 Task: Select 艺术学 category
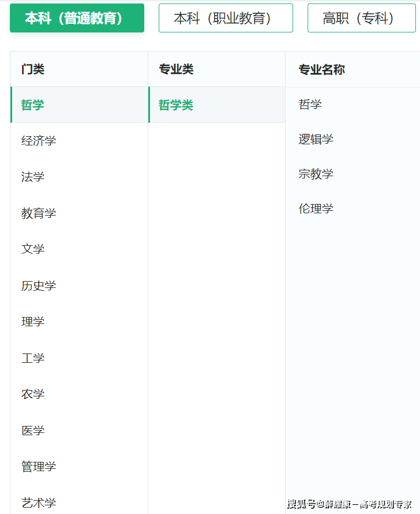click(x=79, y=503)
